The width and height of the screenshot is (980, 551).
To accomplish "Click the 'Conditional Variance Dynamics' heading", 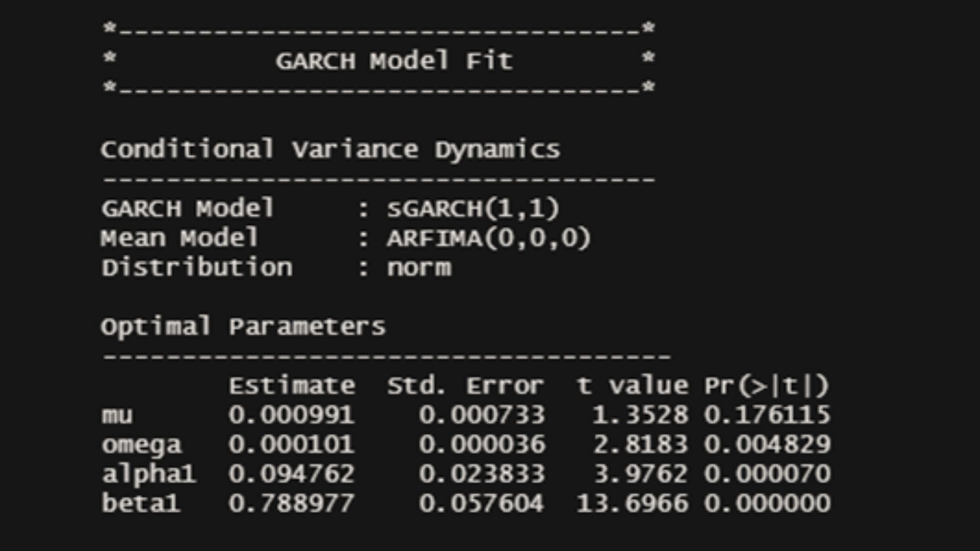I will (330, 150).
